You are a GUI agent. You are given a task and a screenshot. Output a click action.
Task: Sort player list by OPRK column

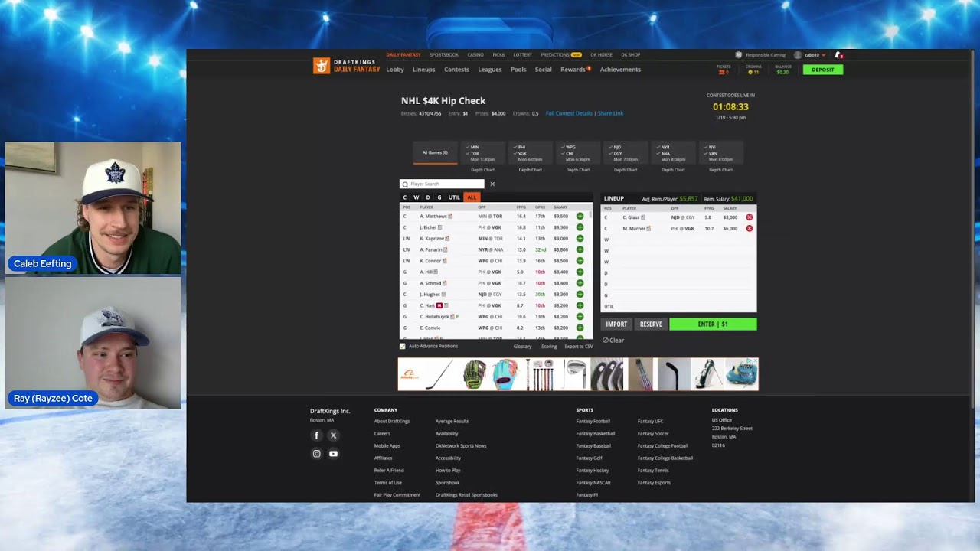[x=541, y=207]
